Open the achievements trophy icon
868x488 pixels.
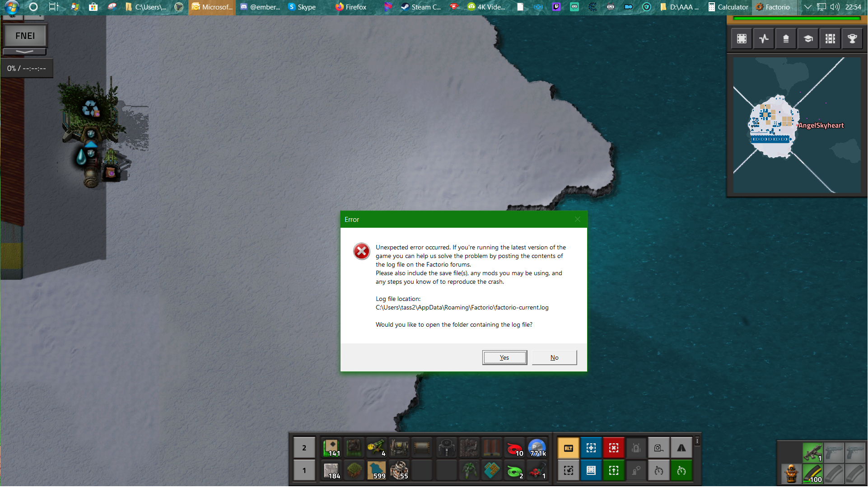point(852,39)
